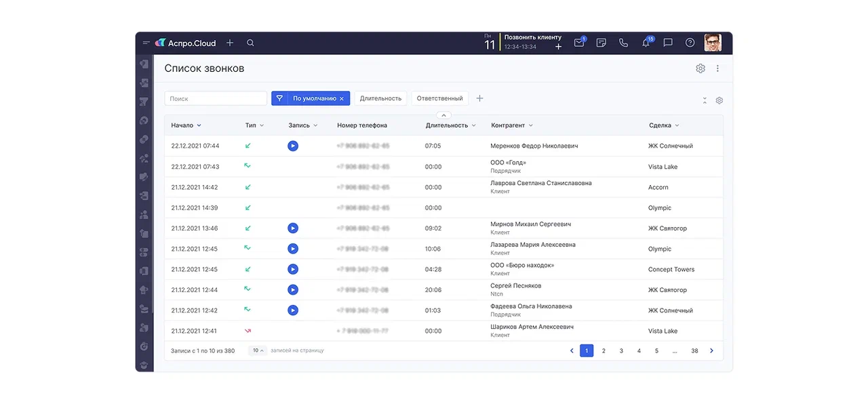The width and height of the screenshot is (868, 404).
Task: Expand the Контрагент column dropdown
Action: [530, 125]
